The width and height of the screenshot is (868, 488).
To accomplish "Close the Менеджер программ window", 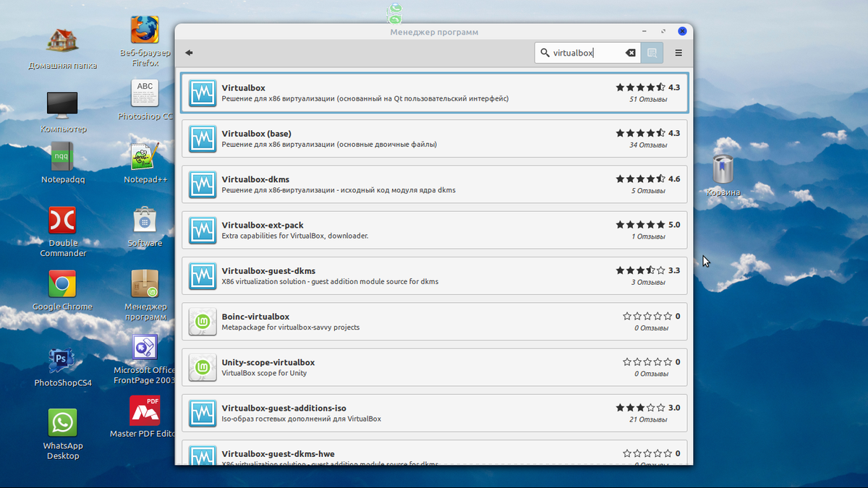I will click(x=682, y=32).
